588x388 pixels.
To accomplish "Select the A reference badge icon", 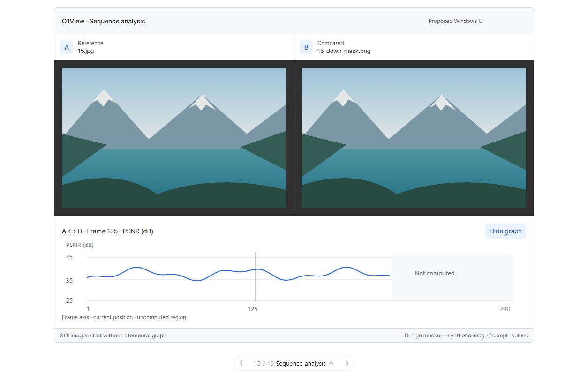I will click(67, 47).
